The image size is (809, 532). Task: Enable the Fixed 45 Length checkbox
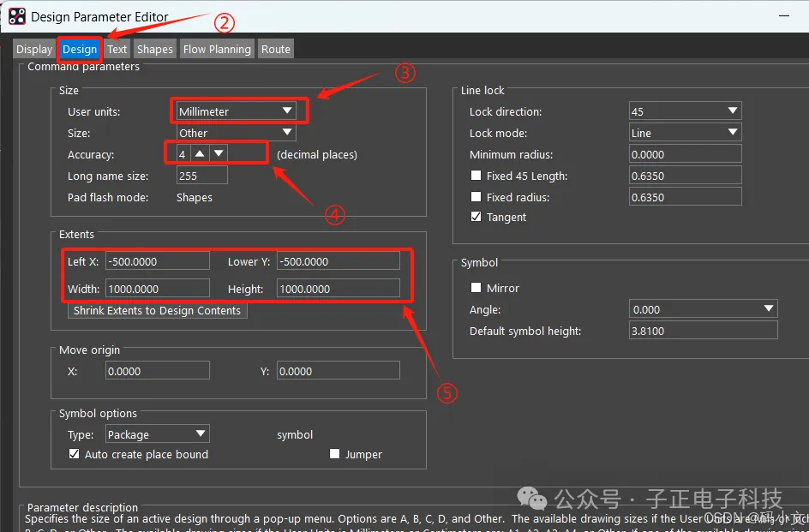point(476,176)
